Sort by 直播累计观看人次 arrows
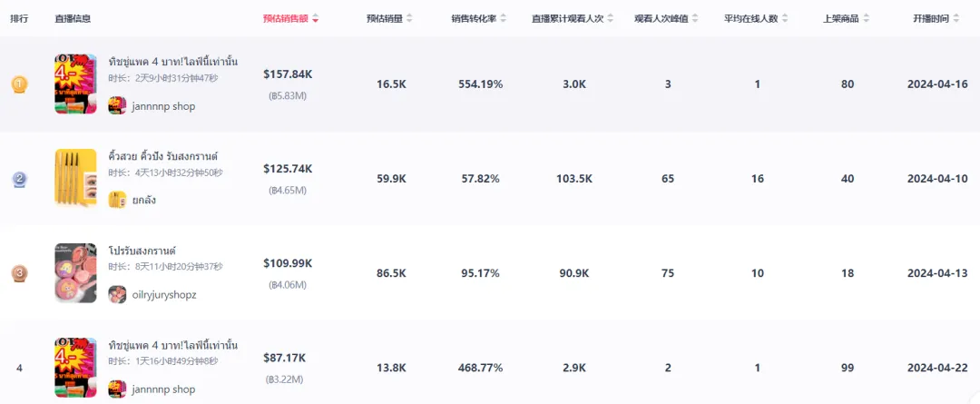 click(x=611, y=19)
